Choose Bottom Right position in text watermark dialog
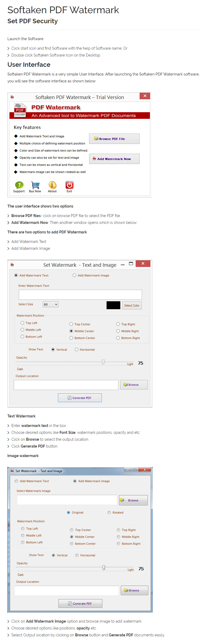The image size is (202, 644). (118, 338)
